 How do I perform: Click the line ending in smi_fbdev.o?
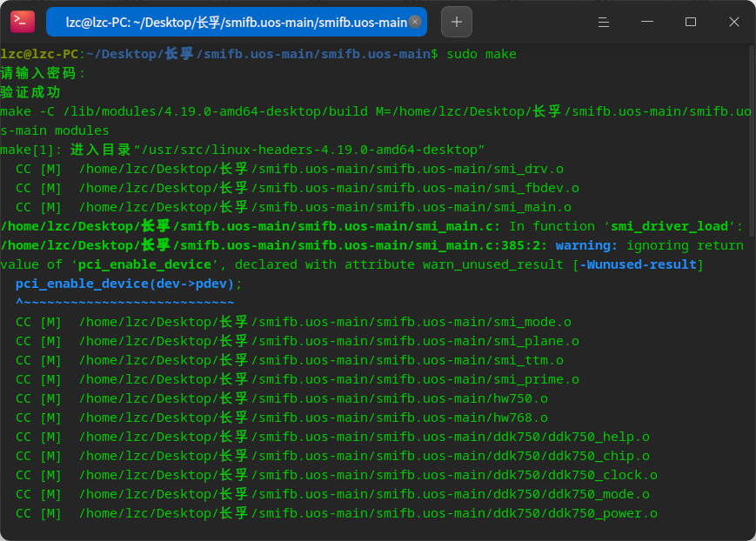[297, 188]
